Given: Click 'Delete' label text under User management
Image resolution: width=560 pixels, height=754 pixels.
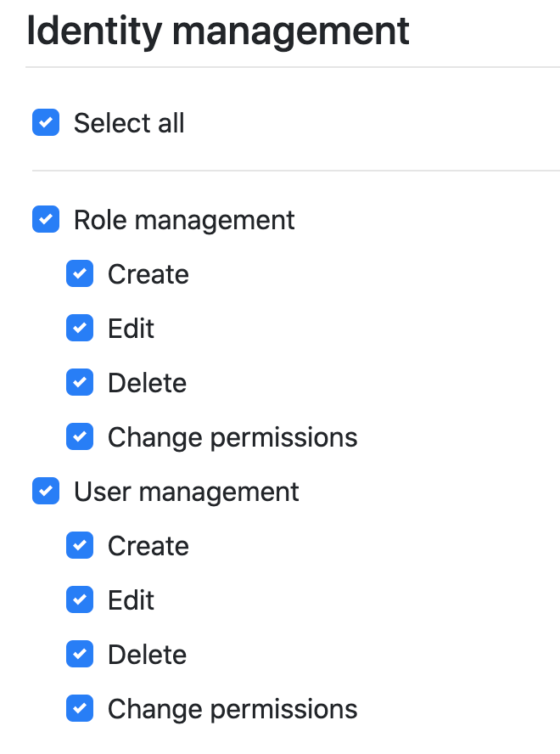Looking at the screenshot, I should [x=147, y=655].
